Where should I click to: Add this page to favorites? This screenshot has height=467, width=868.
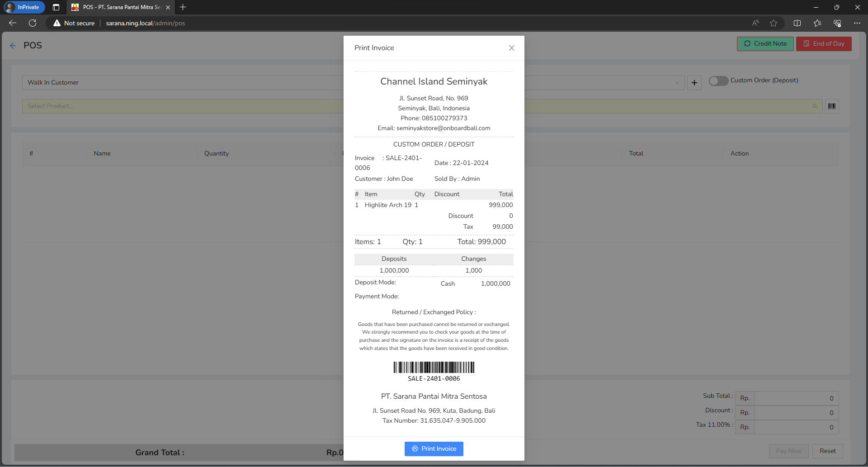pos(774,23)
